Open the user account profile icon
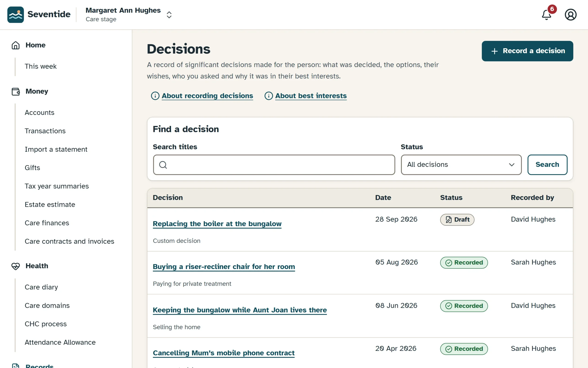Image resolution: width=588 pixels, height=368 pixels. click(x=571, y=14)
